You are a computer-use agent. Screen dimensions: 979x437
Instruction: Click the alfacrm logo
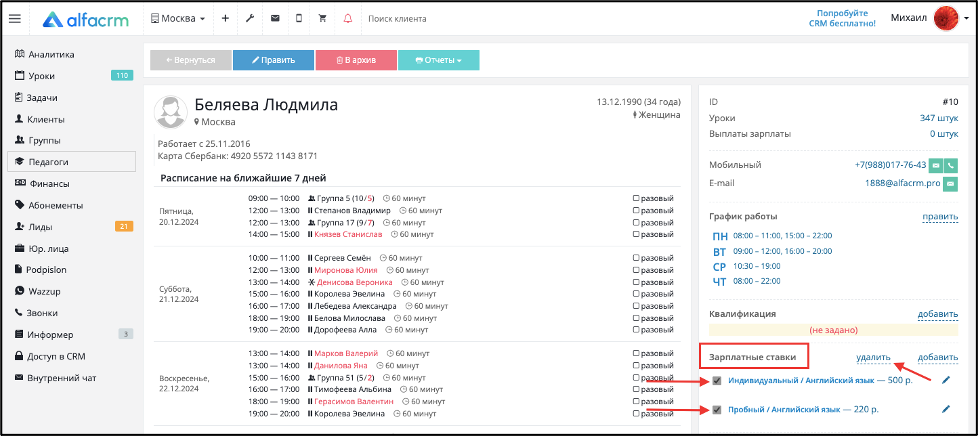click(x=86, y=19)
